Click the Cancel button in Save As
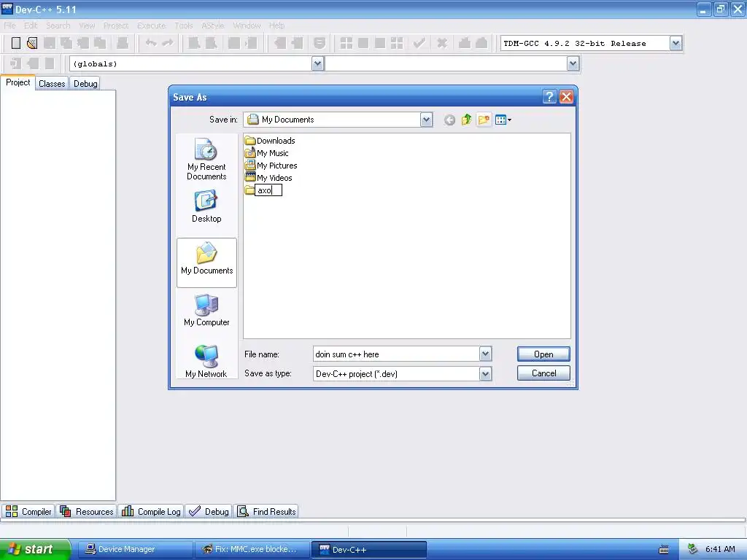 [x=543, y=373]
